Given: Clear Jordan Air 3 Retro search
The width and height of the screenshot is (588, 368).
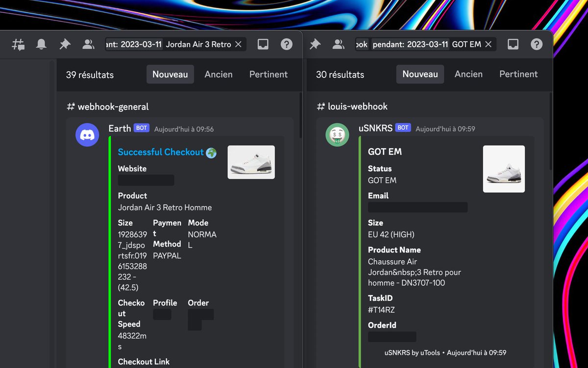Looking at the screenshot, I should coord(238,45).
